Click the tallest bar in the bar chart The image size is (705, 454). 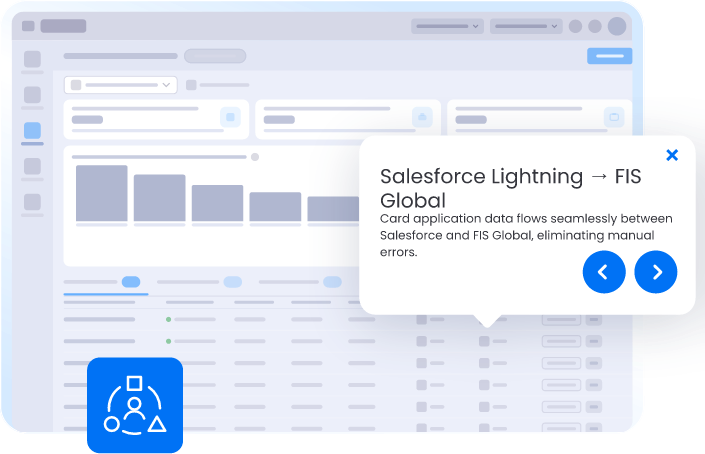102,193
